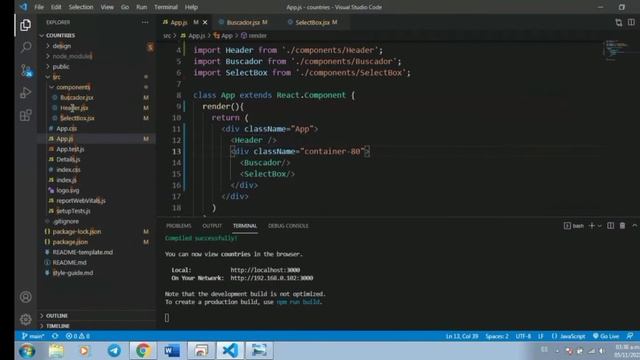The image size is (640, 360).
Task: Open errors and warnings count in status bar
Action: (x=78, y=336)
